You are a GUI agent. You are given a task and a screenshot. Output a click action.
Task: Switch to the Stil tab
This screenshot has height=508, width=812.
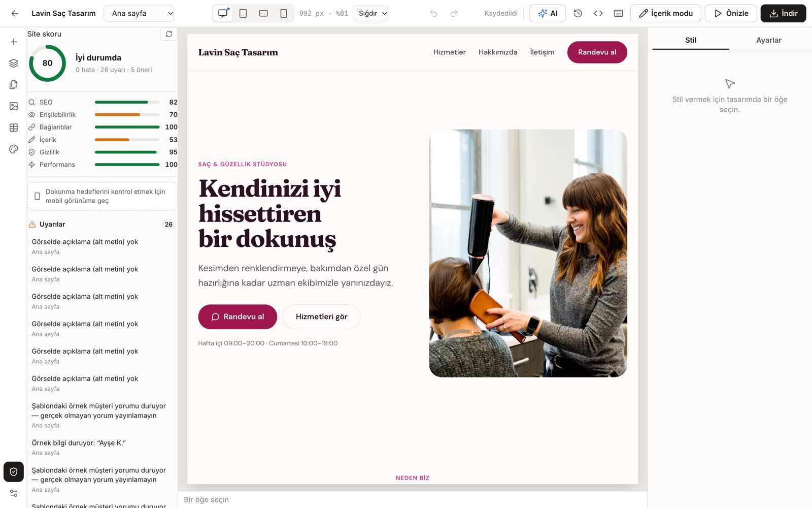691,40
